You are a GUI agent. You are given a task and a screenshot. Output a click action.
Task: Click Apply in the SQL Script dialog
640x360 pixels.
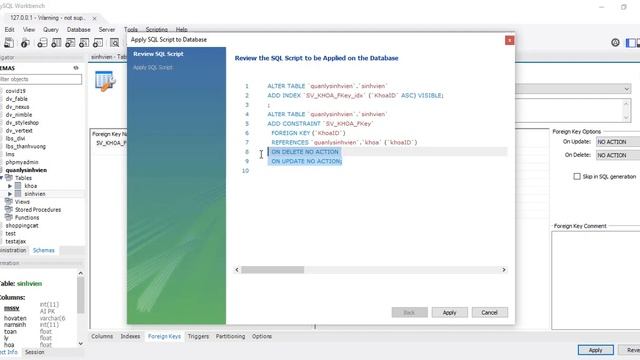click(x=449, y=312)
